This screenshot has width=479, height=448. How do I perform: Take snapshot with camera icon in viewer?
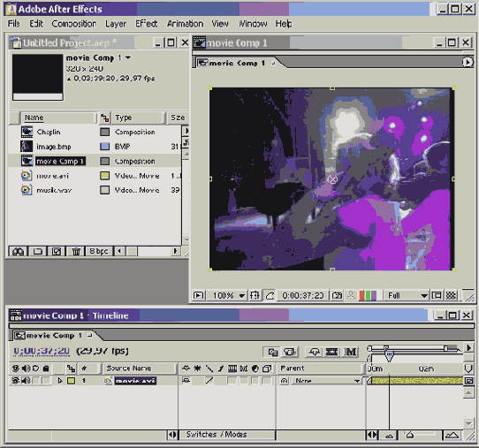(x=337, y=296)
